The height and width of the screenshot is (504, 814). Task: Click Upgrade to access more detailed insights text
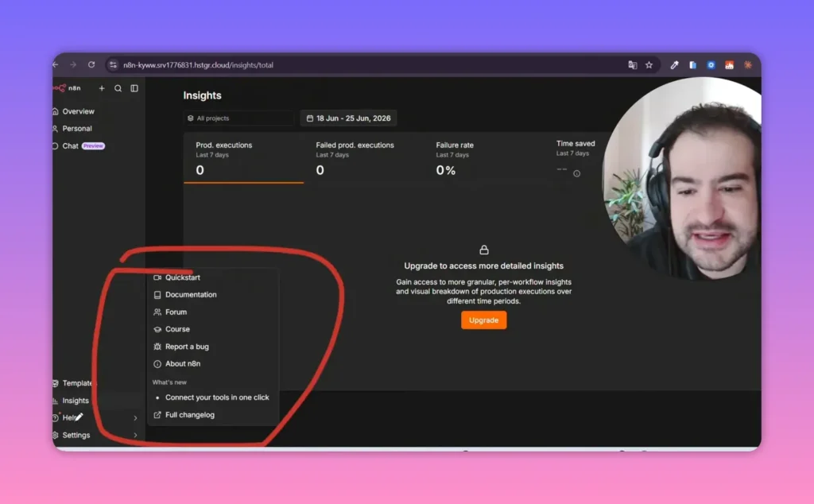tap(483, 266)
